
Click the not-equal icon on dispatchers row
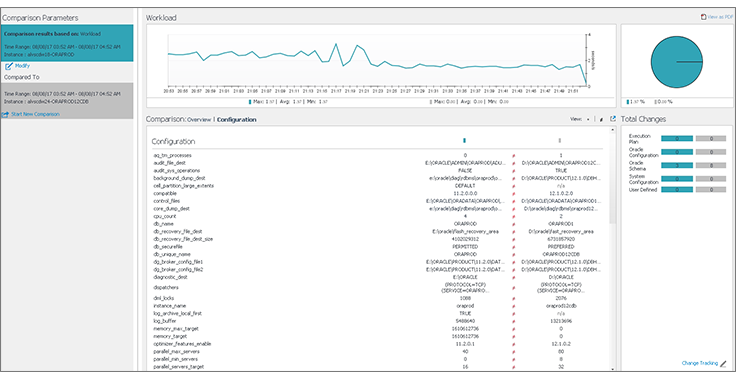513,287
